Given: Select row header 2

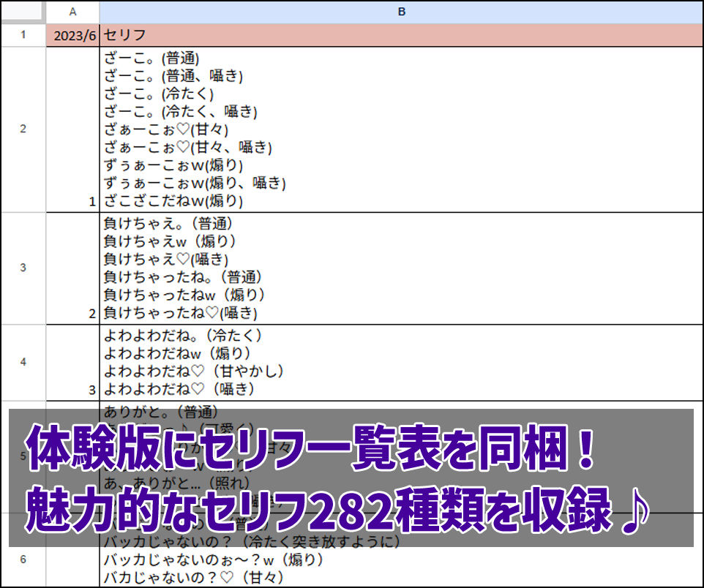Looking at the screenshot, I should [23, 129].
